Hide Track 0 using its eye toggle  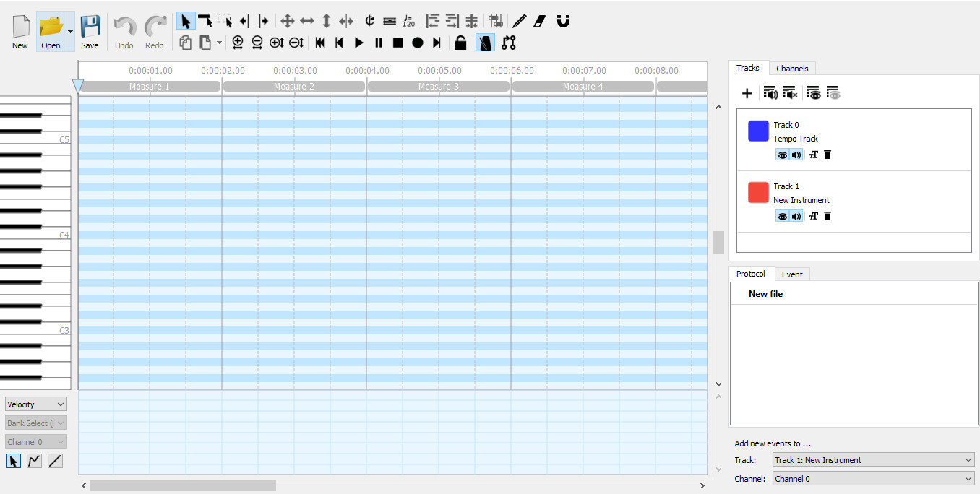point(782,154)
